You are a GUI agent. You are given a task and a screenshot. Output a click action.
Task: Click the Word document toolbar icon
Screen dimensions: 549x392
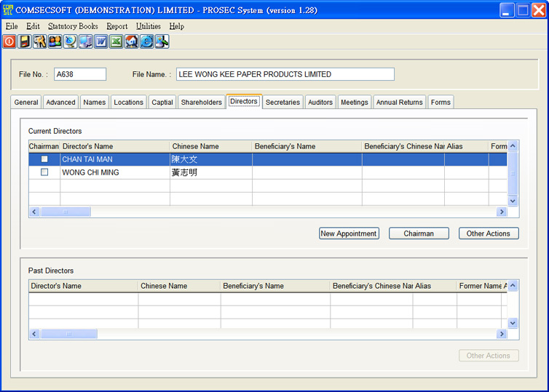(101, 41)
